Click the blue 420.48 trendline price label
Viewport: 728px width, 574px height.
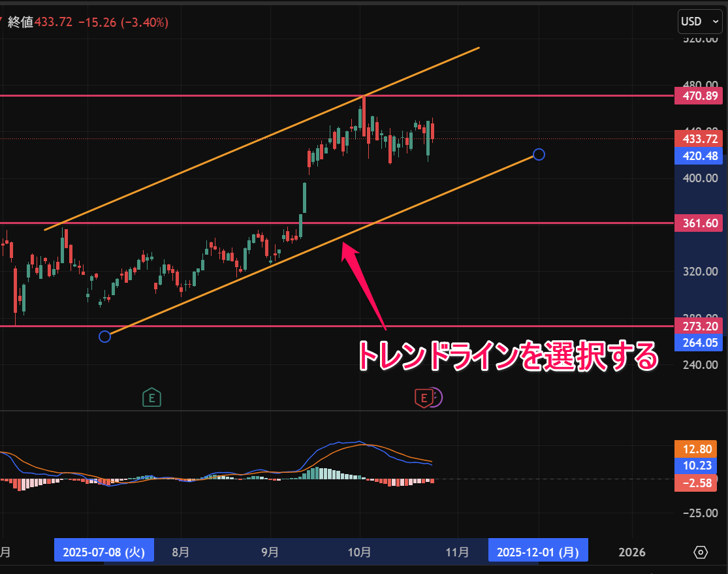click(x=699, y=156)
